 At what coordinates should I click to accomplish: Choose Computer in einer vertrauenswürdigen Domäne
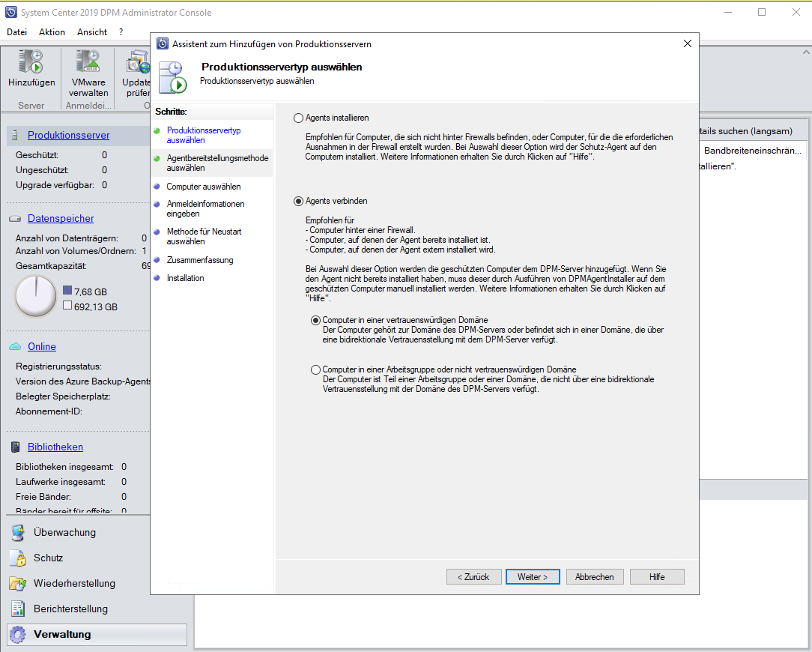point(315,320)
